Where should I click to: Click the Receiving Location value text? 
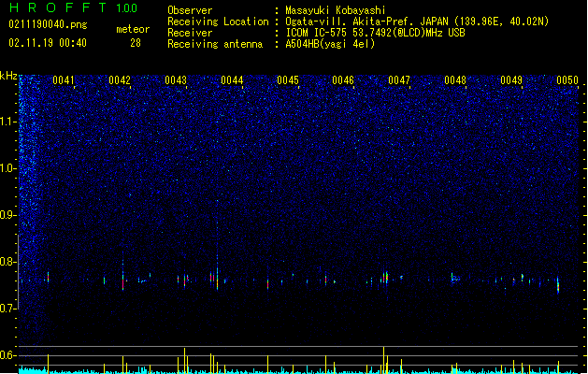point(417,22)
